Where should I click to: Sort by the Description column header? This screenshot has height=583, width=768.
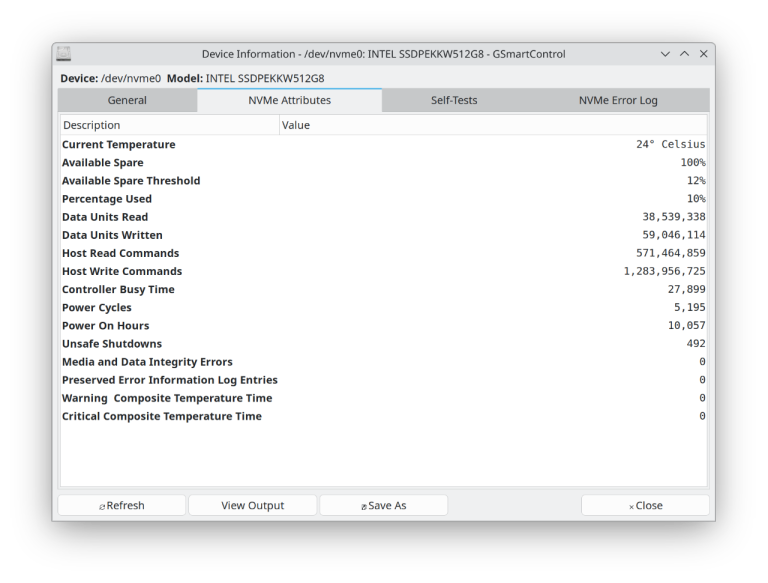(x=170, y=125)
